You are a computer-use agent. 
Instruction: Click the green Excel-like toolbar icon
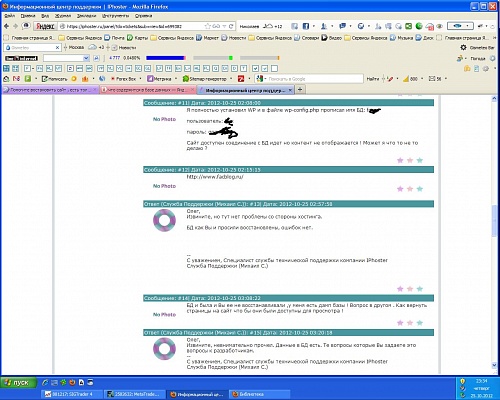(409, 26)
